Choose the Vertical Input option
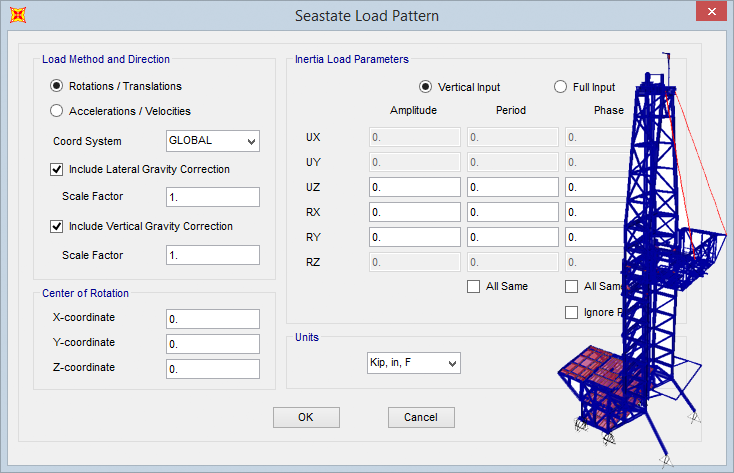The height and width of the screenshot is (473, 734). click(x=426, y=87)
